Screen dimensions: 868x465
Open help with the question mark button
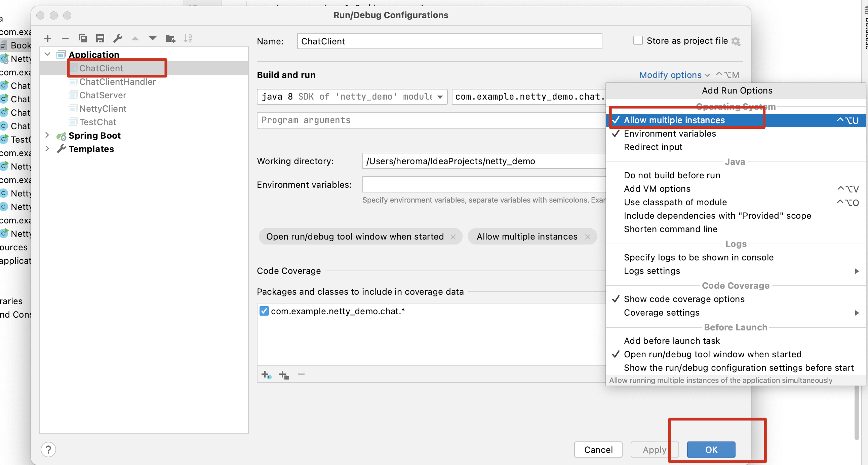coord(48,450)
